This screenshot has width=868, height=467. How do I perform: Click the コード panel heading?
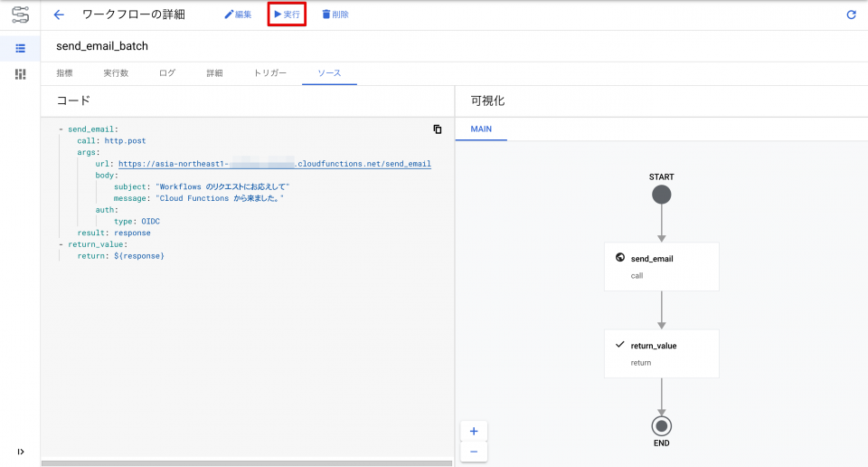[x=73, y=100]
